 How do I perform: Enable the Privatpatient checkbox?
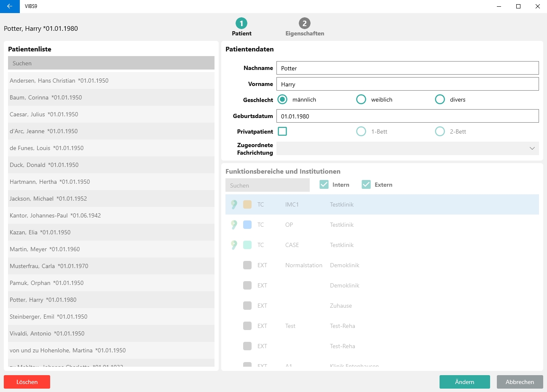282,132
